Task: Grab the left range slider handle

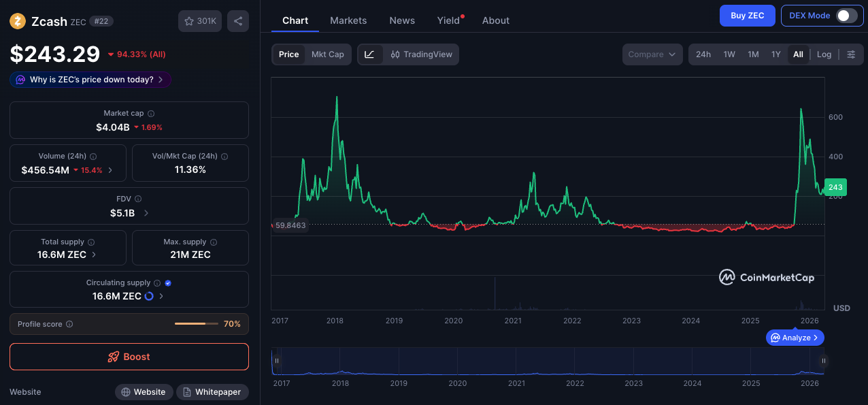Action: (x=277, y=361)
